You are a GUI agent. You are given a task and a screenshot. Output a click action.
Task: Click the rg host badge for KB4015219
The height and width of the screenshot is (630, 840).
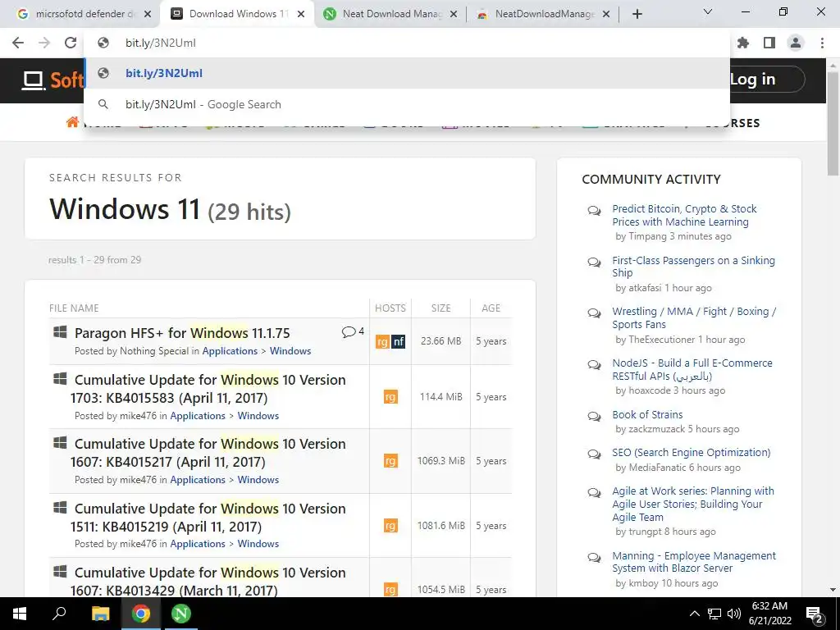(x=390, y=526)
